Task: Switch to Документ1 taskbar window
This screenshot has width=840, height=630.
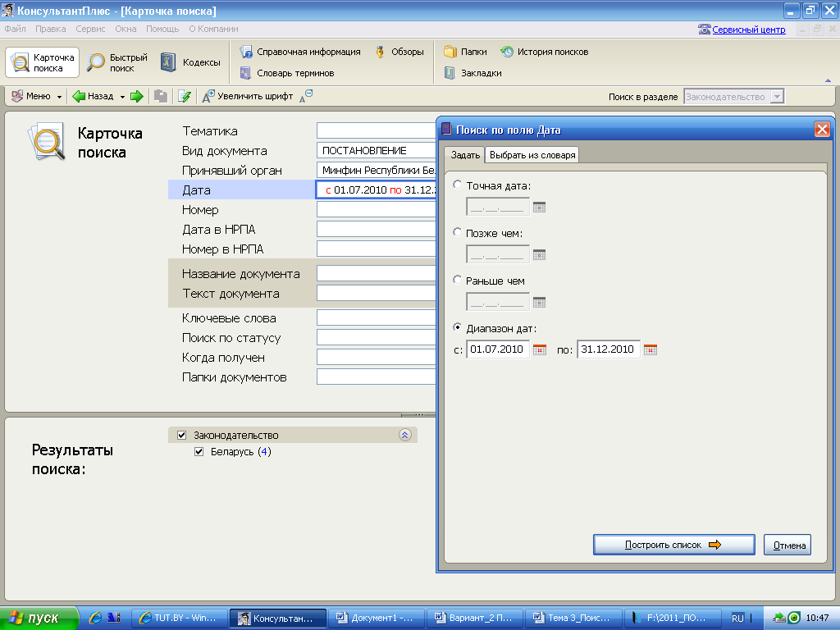Action: (x=376, y=619)
